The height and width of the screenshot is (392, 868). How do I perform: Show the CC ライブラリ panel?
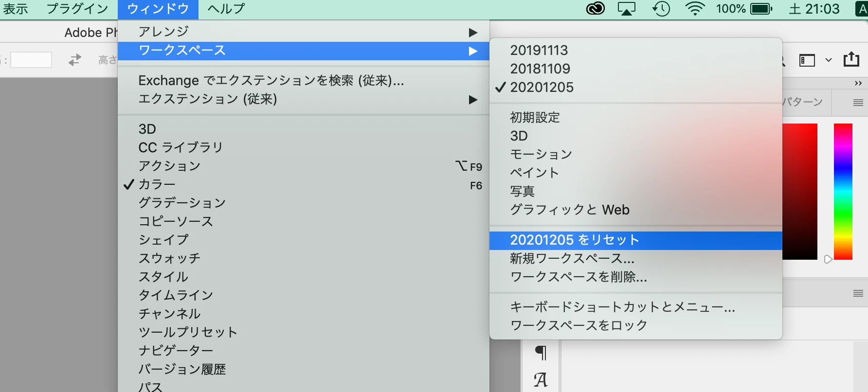pyautogui.click(x=304, y=148)
